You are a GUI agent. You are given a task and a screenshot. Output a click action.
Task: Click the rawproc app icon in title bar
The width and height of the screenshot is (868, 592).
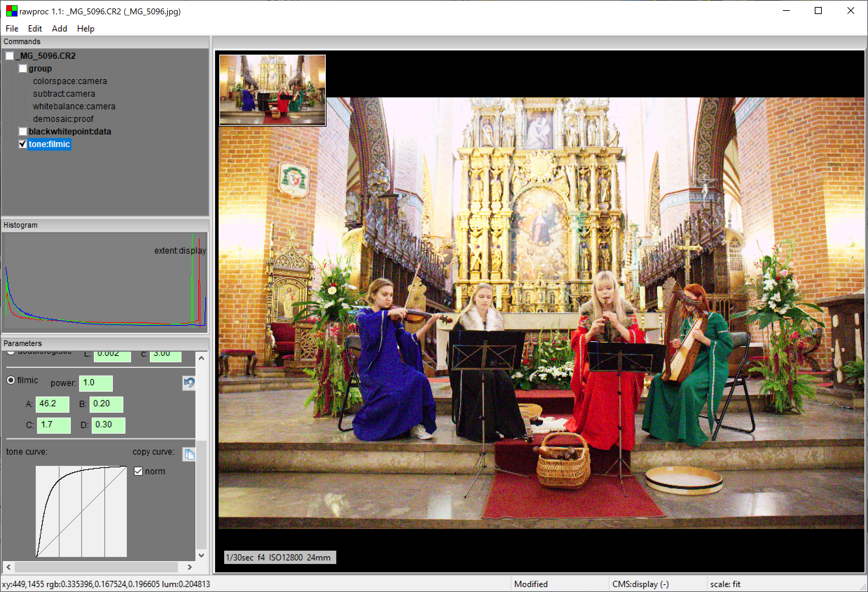tap(11, 11)
